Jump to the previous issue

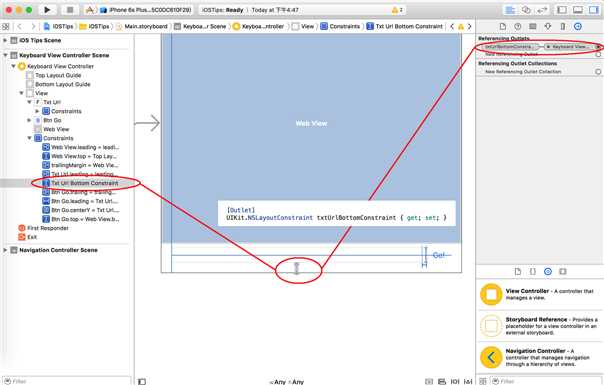pyautogui.click(x=452, y=26)
